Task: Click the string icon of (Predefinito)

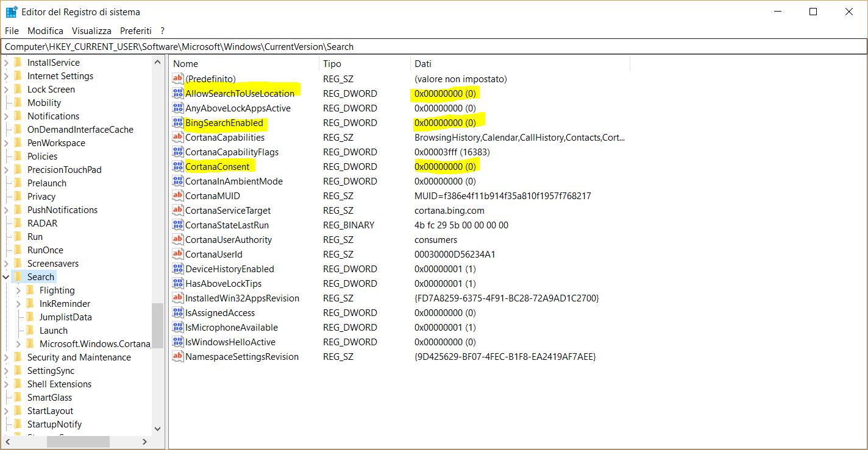Action: [x=177, y=79]
